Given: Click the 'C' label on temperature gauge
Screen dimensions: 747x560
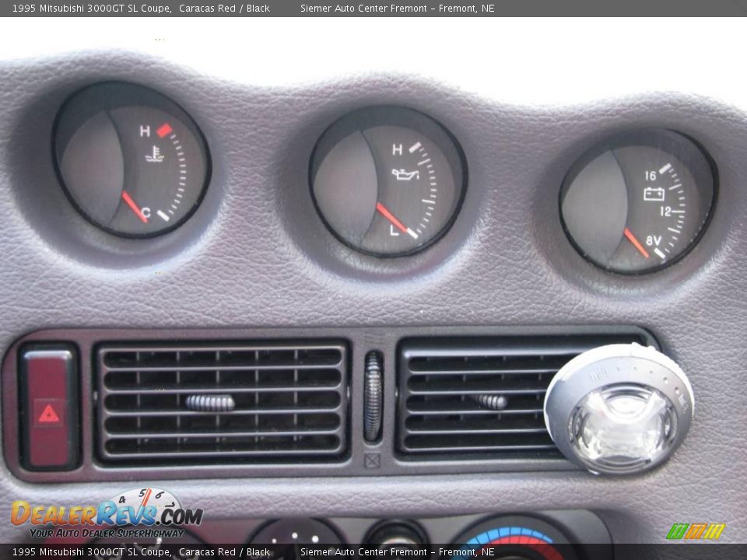Looking at the screenshot, I should [x=146, y=213].
